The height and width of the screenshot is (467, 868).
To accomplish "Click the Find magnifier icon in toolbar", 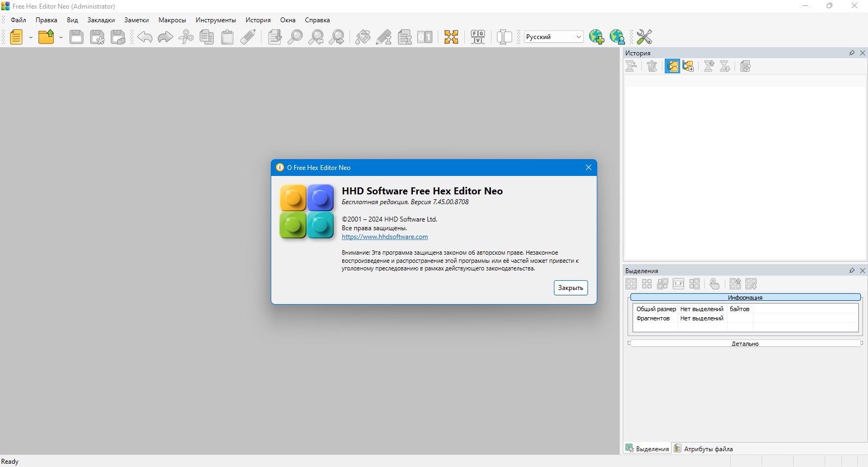I will [x=295, y=37].
